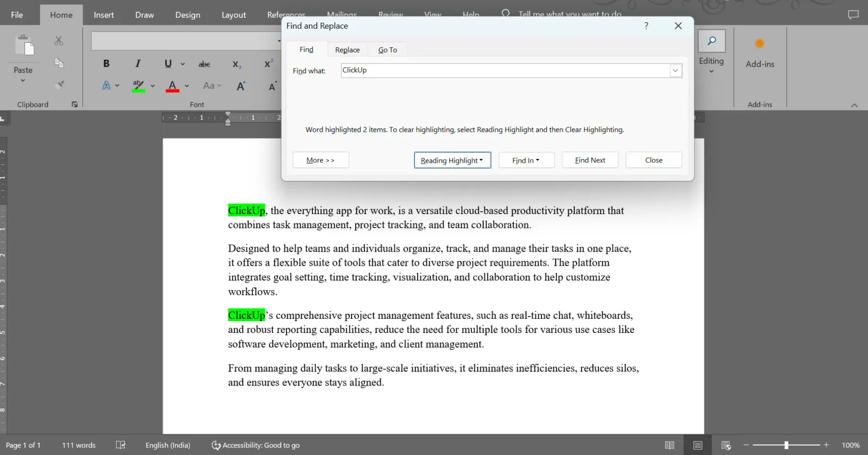
Task: Click the Page 1 of 1 status
Action: tap(23, 445)
